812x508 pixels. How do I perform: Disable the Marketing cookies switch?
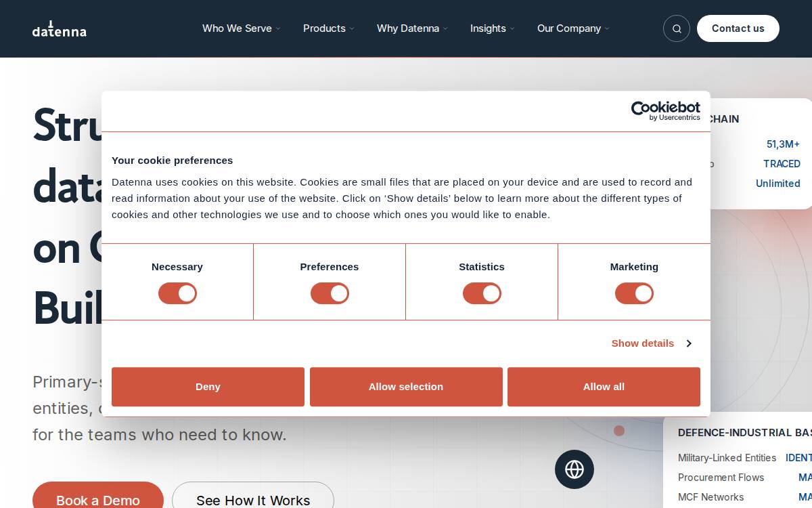coord(634,293)
